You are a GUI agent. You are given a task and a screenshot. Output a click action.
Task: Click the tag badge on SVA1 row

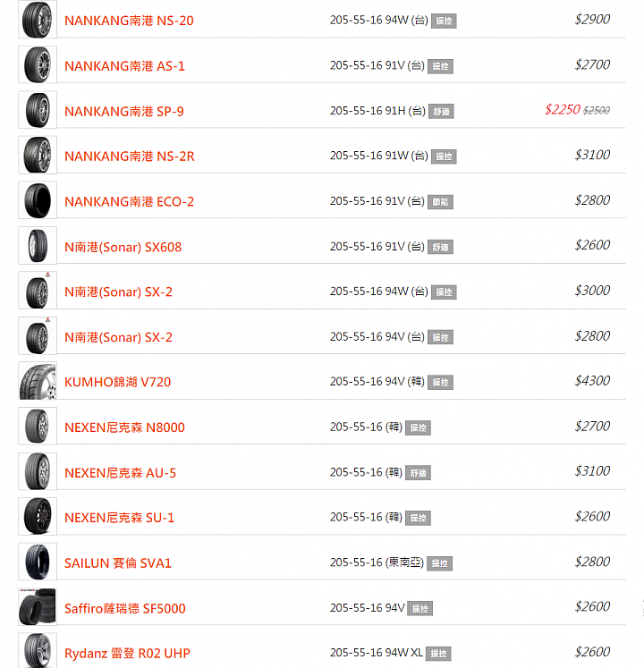(439, 563)
